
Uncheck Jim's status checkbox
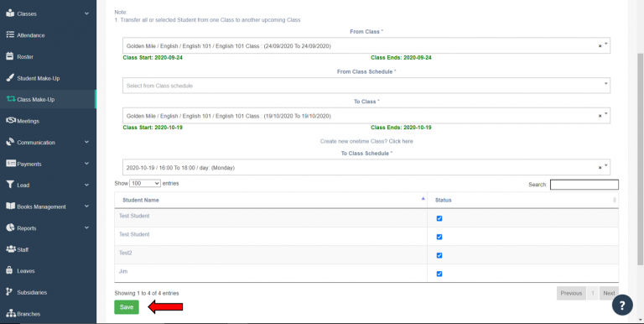(x=439, y=274)
